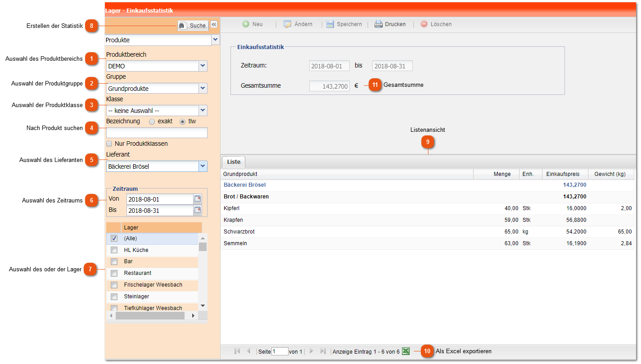Enable the Nur Produktklassen checkbox
This screenshot has width=641, height=364.
(x=109, y=144)
